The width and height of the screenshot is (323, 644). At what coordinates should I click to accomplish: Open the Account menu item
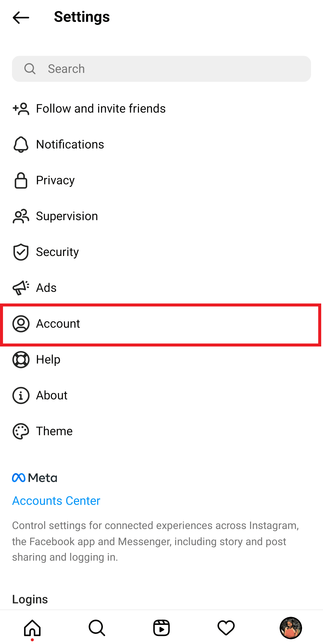pos(58,324)
